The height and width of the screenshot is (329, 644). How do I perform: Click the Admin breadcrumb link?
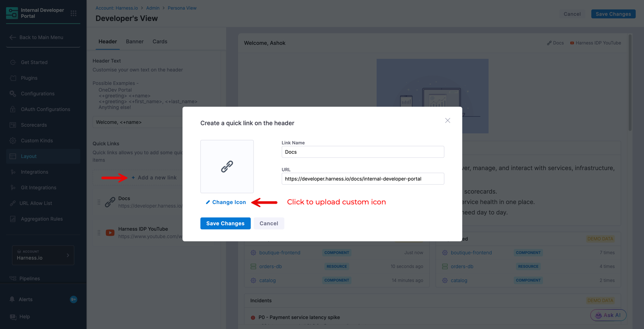click(x=153, y=8)
